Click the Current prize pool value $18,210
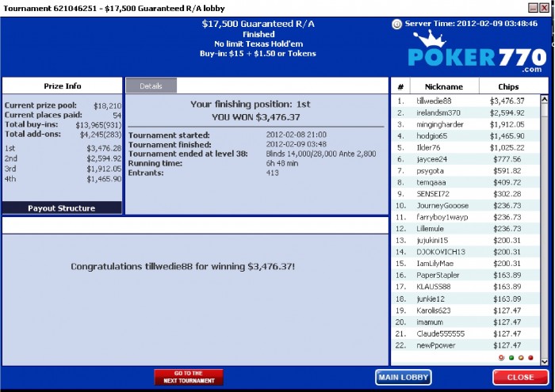Screen dimensions: 555x392 tap(107, 105)
